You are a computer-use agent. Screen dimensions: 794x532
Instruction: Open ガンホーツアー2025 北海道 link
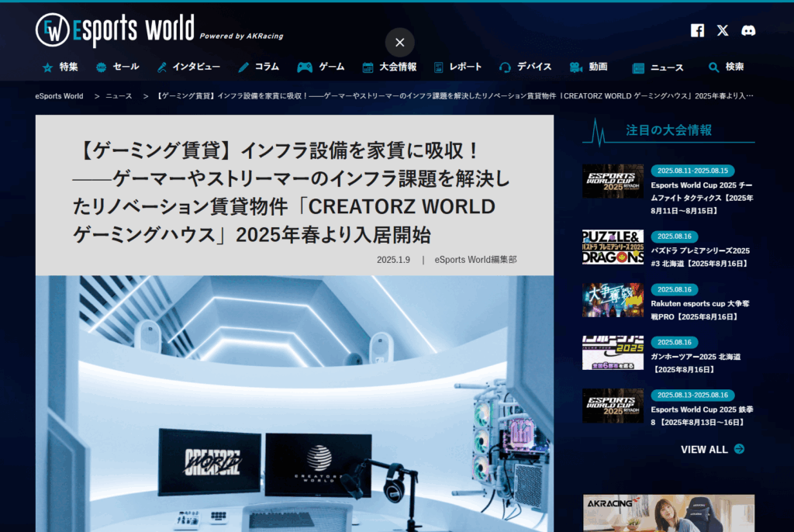click(696, 363)
